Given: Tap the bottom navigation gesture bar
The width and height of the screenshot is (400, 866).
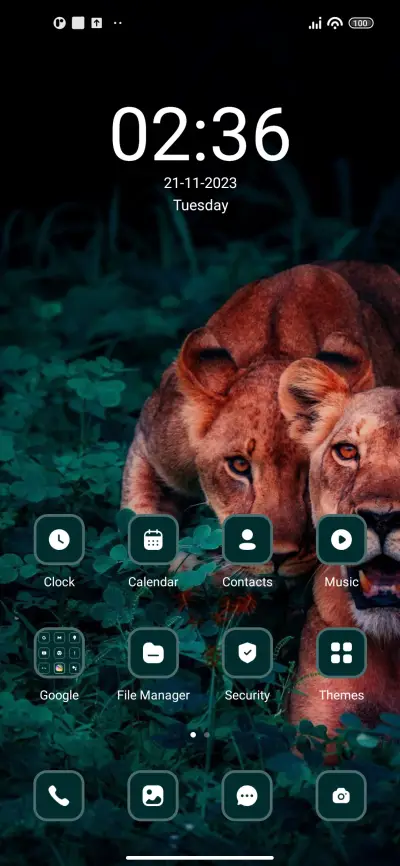Looking at the screenshot, I should click(x=200, y=858).
